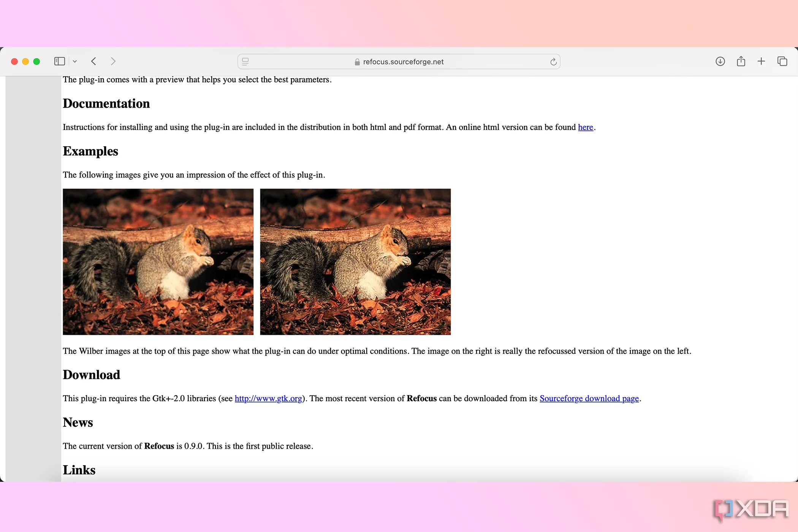Close the Safari window with the red button
This screenshot has height=532, width=798.
(14, 62)
